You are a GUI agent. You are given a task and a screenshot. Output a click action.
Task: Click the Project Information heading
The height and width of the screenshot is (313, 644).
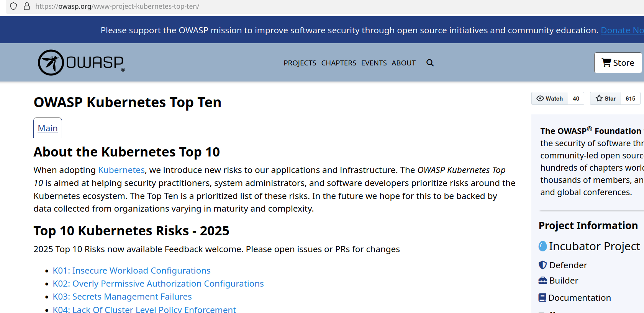[588, 225]
